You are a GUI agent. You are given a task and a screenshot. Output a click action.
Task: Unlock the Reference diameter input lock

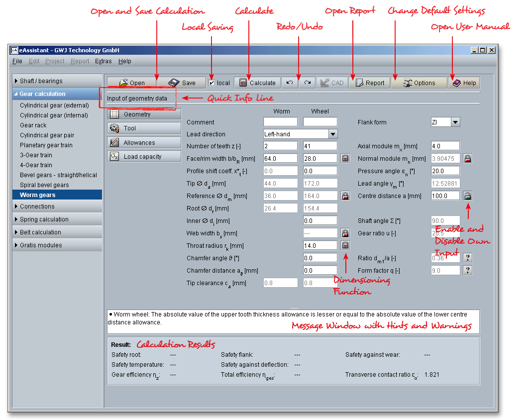point(345,196)
